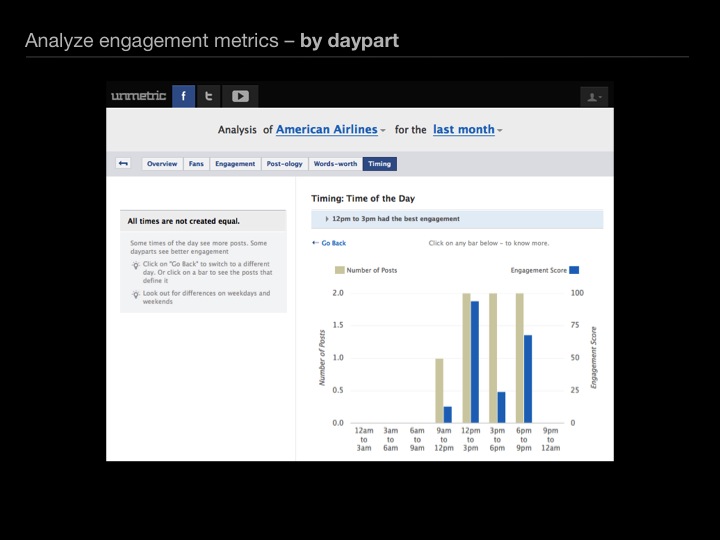Click the back arrow button beside Overview
This screenshot has width=720, height=540.
123,163
